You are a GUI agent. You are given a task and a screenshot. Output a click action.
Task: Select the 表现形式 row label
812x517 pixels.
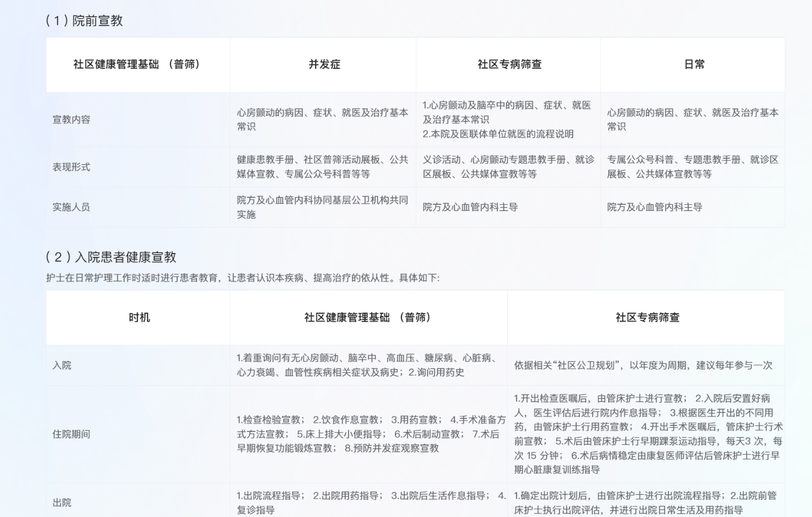pyautogui.click(x=71, y=167)
